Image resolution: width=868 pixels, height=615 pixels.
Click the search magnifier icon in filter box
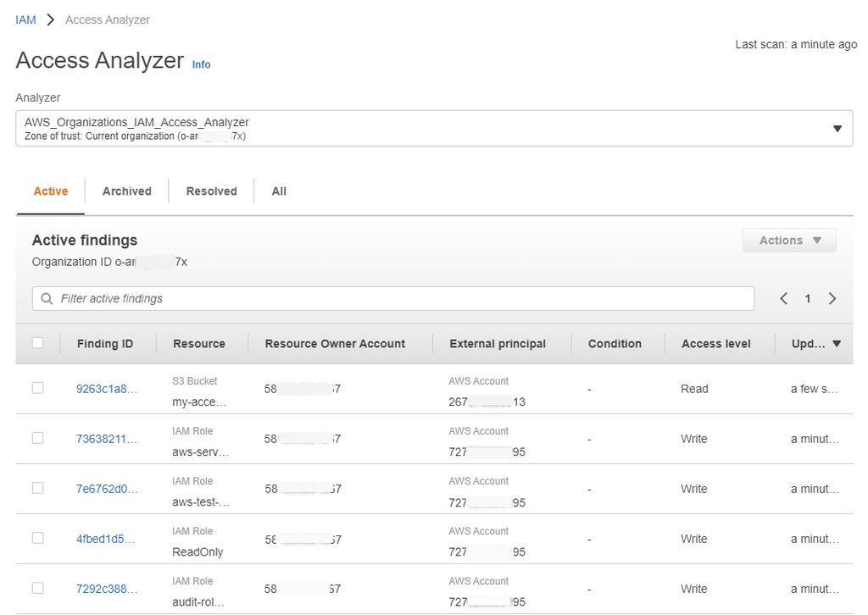click(47, 299)
